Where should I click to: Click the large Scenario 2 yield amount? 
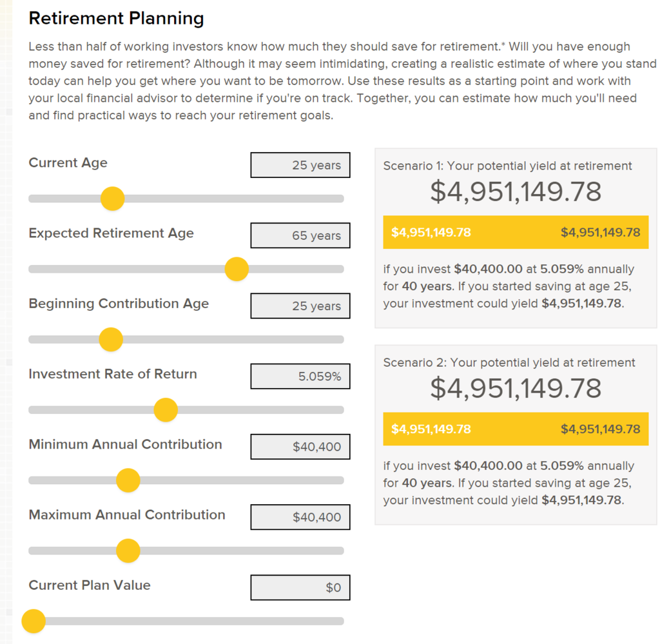point(516,389)
